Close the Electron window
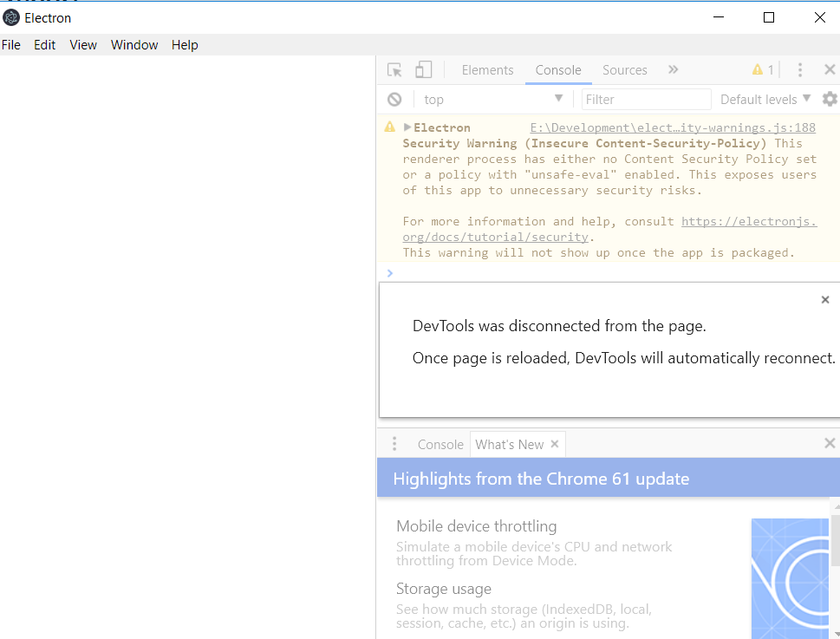The width and height of the screenshot is (840, 639). pos(820,17)
